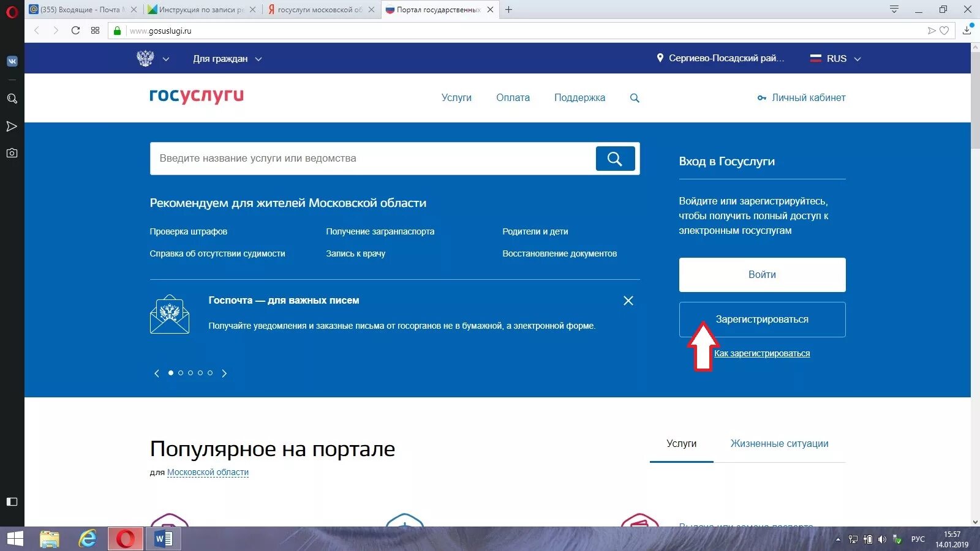This screenshot has height=551, width=980.
Task: Open the Поддержка menu item
Action: coord(579,98)
